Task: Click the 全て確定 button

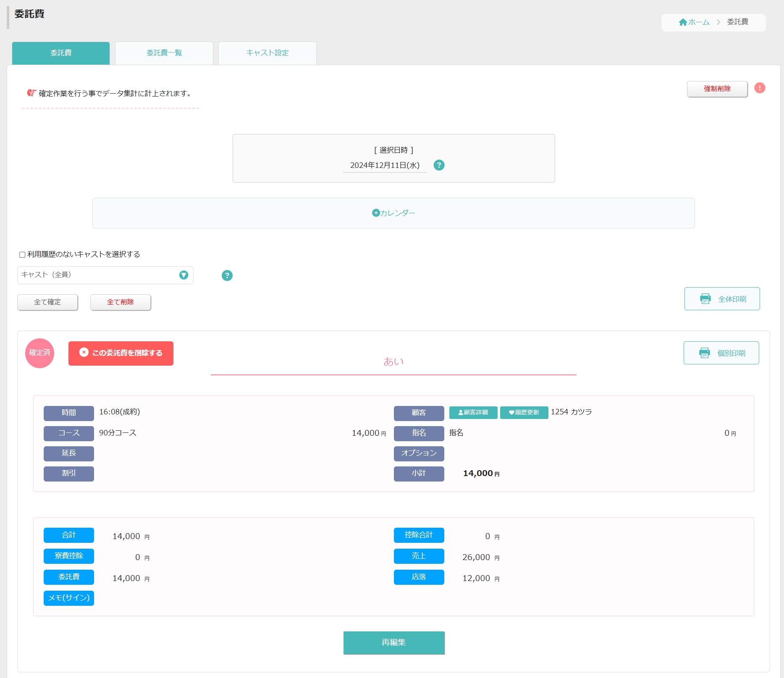Action: [x=47, y=302]
